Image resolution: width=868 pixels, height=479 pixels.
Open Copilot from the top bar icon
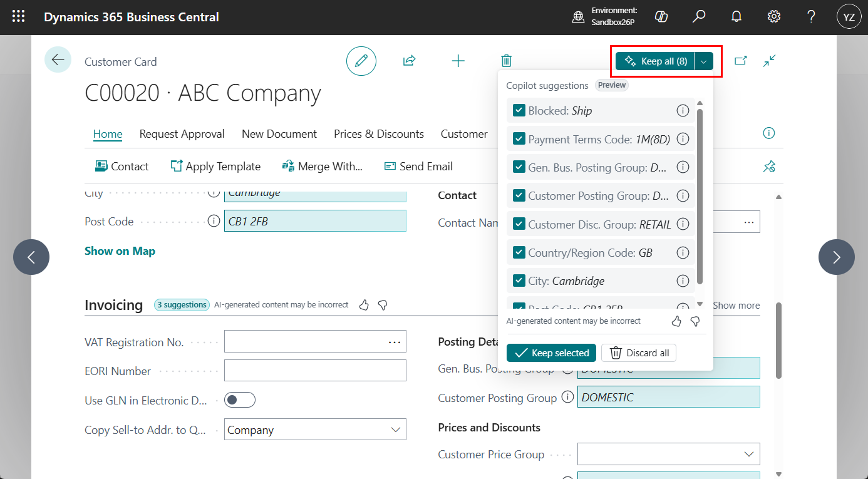click(661, 16)
